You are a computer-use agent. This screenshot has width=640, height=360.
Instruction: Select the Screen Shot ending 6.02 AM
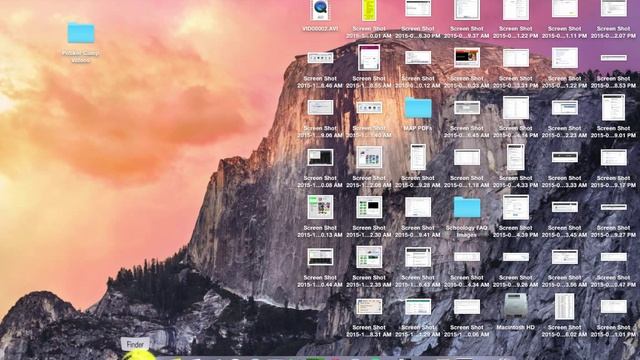click(565, 306)
